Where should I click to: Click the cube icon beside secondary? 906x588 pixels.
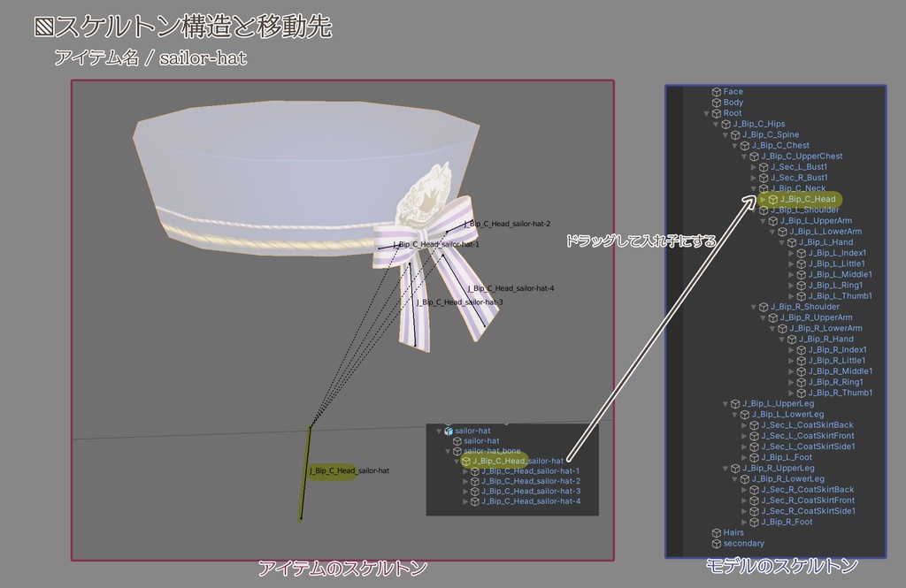[717, 544]
